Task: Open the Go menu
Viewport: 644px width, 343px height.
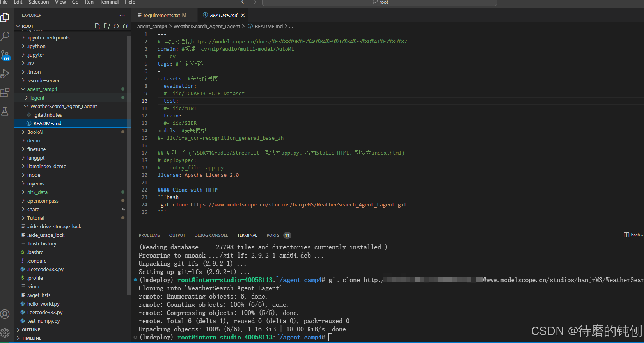Action: coord(75,2)
